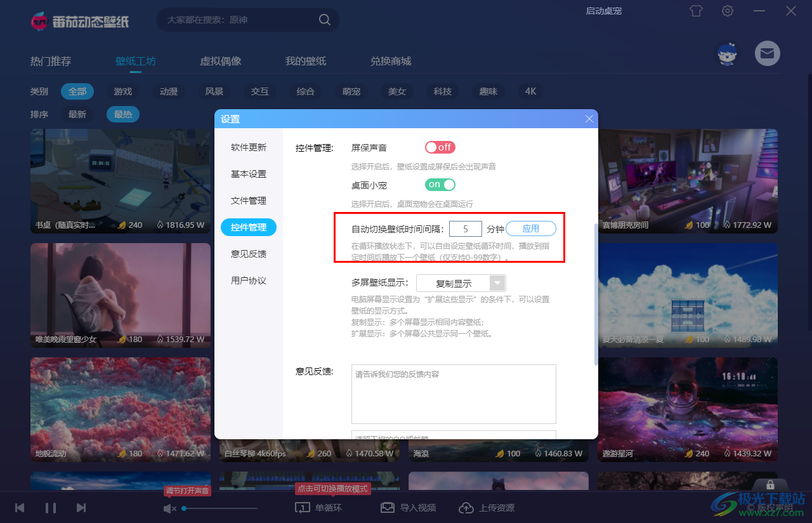Adjust the volume slider
The width and height of the screenshot is (812, 523).
(219, 508)
